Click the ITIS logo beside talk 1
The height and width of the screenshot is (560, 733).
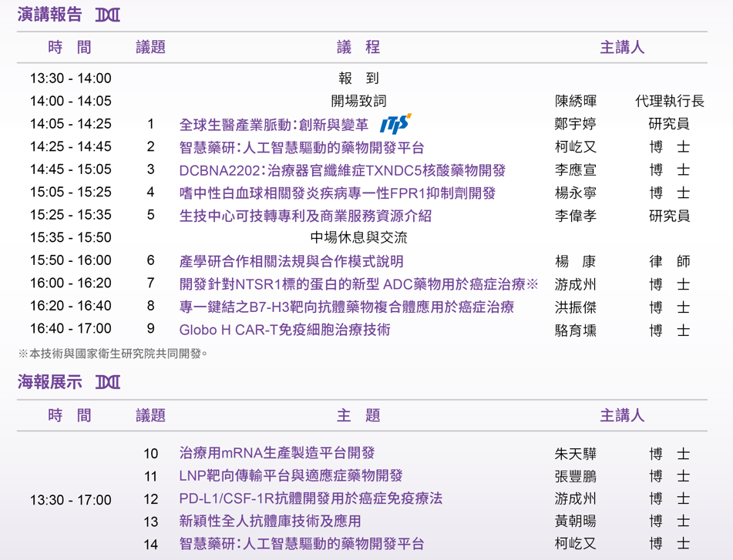pyautogui.click(x=395, y=124)
